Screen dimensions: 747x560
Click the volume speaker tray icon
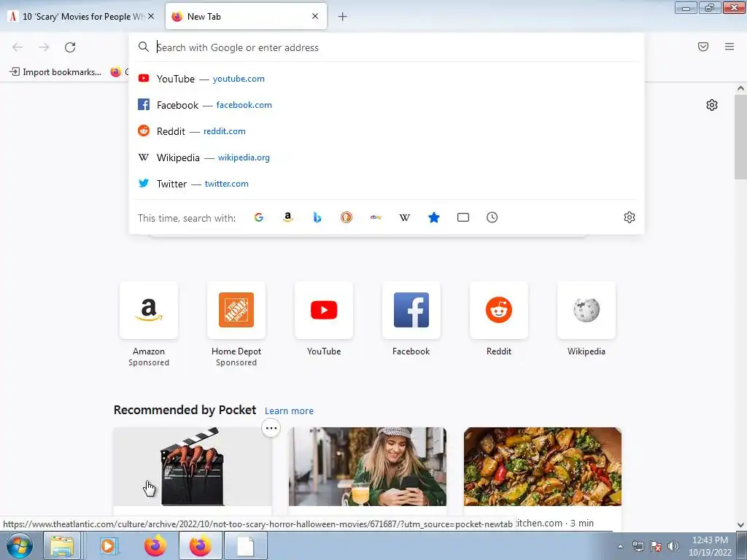[673, 546]
